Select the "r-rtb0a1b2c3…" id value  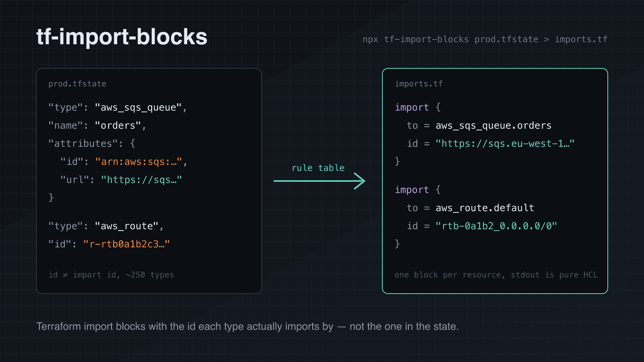point(126,244)
